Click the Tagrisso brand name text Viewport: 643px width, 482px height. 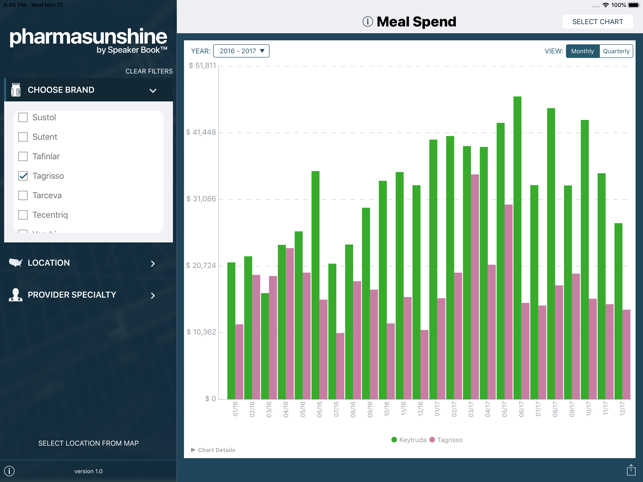click(48, 176)
